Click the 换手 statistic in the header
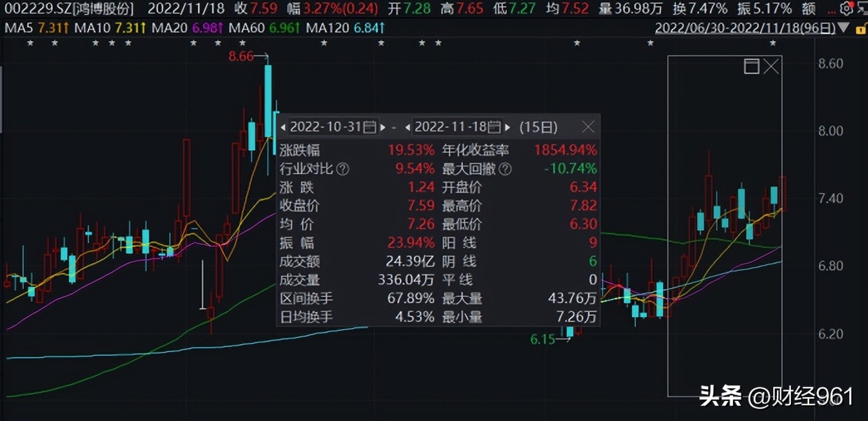The height and width of the screenshot is (421, 868). coord(690,9)
